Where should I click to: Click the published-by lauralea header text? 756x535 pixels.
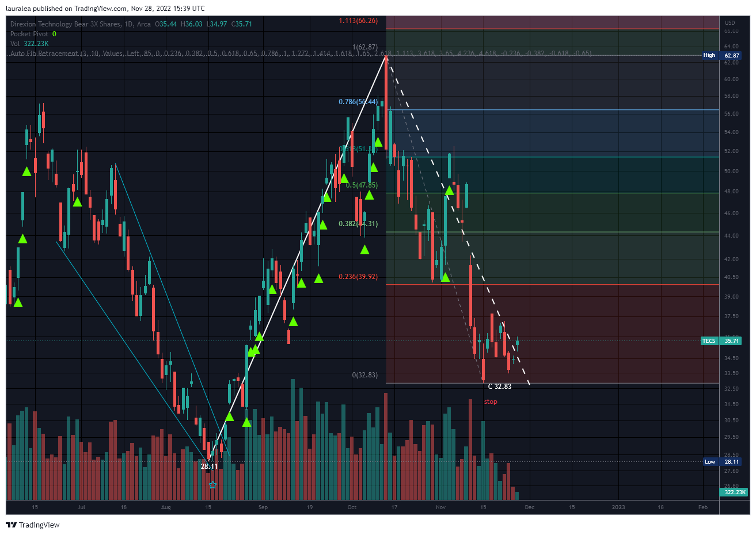click(x=105, y=8)
